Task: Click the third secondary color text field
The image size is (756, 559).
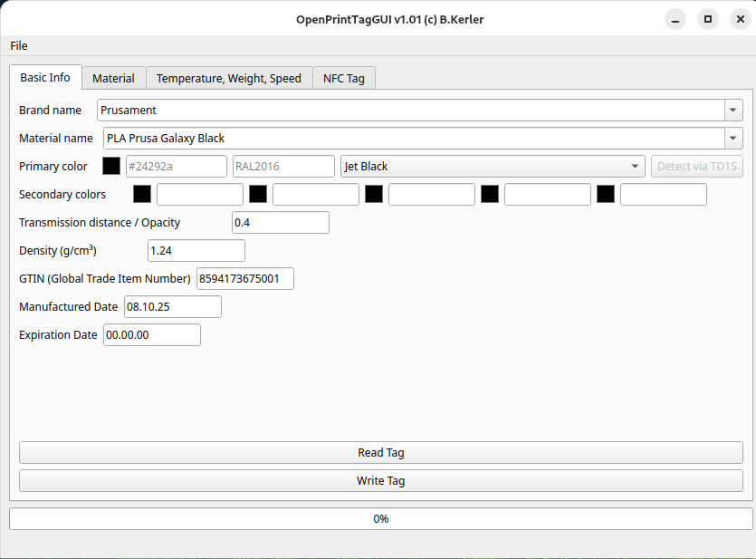Action: click(x=432, y=195)
